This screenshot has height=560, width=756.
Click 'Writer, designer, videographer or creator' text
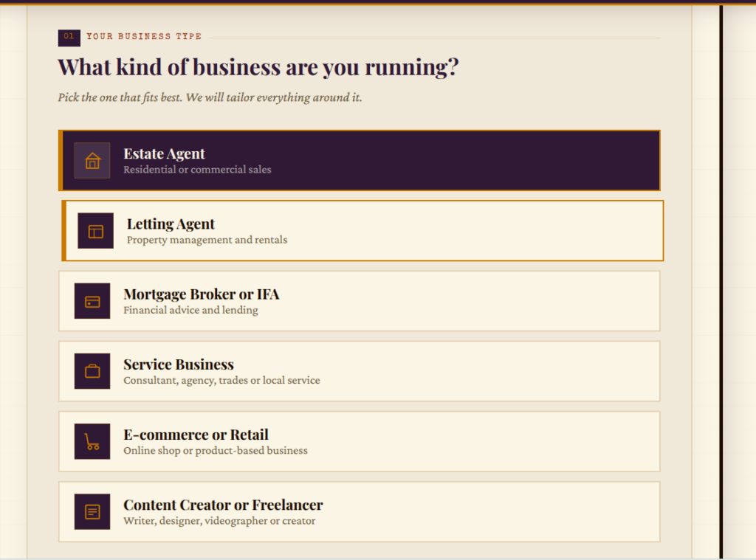click(x=219, y=521)
